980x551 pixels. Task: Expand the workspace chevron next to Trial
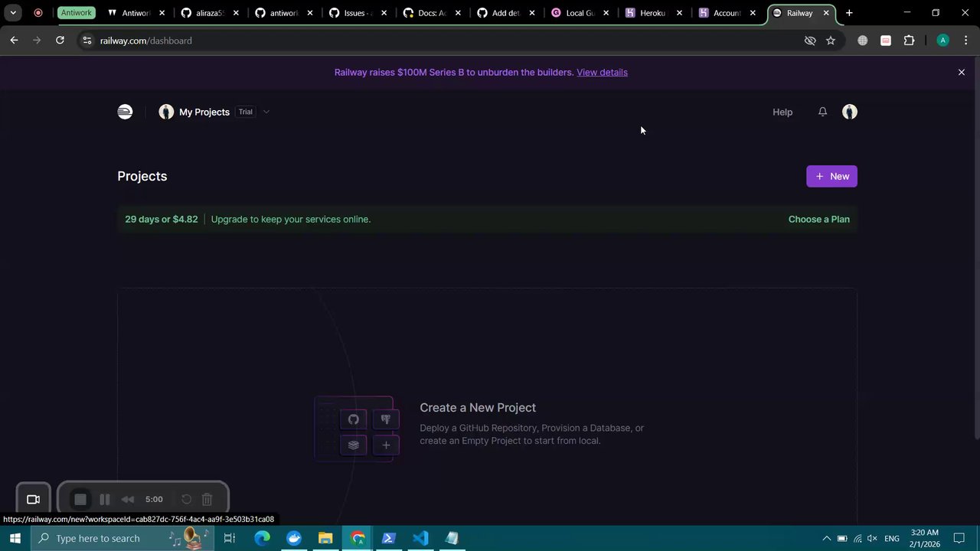click(266, 112)
